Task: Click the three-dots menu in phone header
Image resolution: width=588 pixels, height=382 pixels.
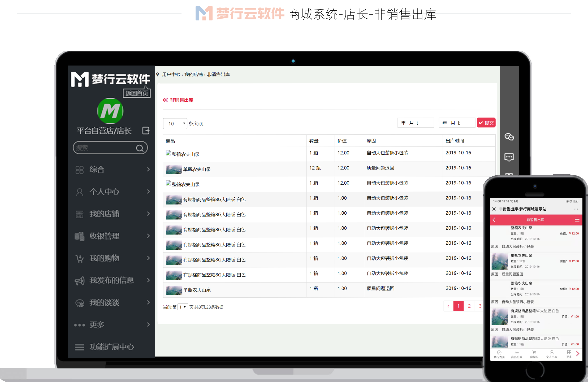Action: 576,209
